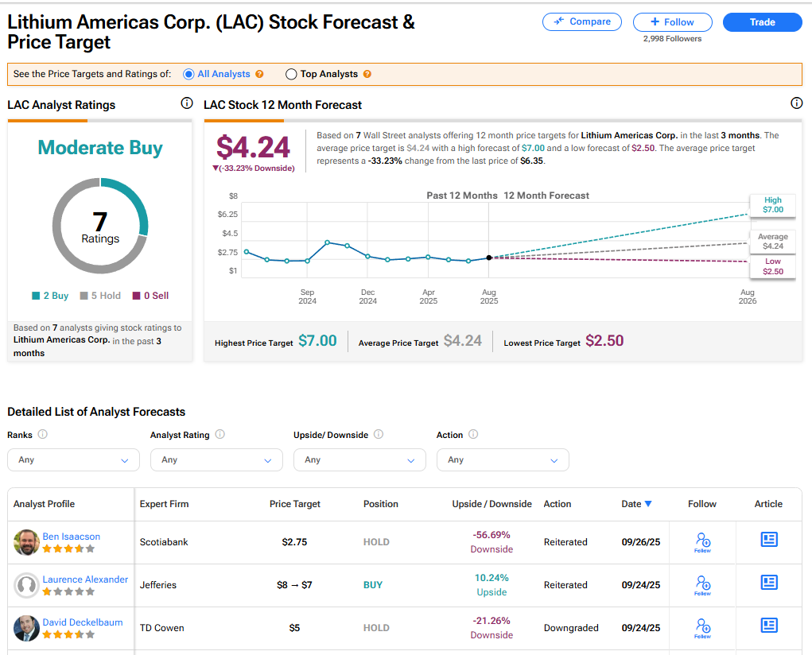This screenshot has height=655, width=812.
Task: Click Ben Isaacson's profile photo
Action: tap(26, 542)
